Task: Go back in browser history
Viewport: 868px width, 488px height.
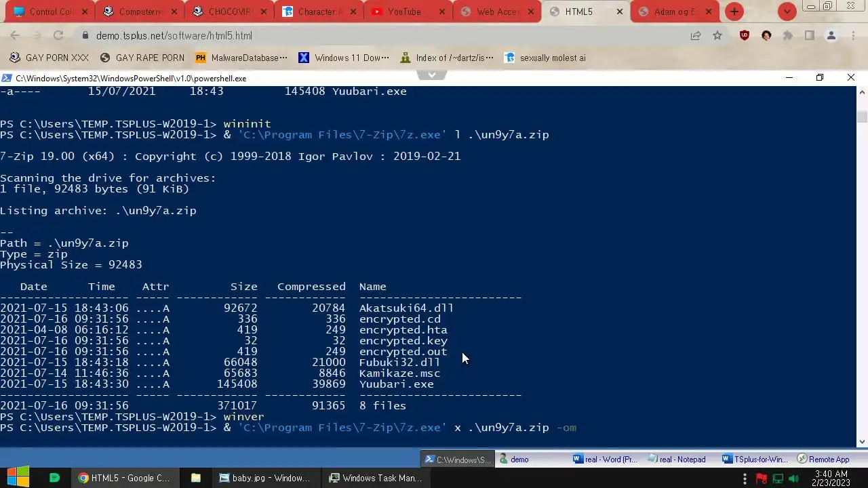Action: coord(15,36)
